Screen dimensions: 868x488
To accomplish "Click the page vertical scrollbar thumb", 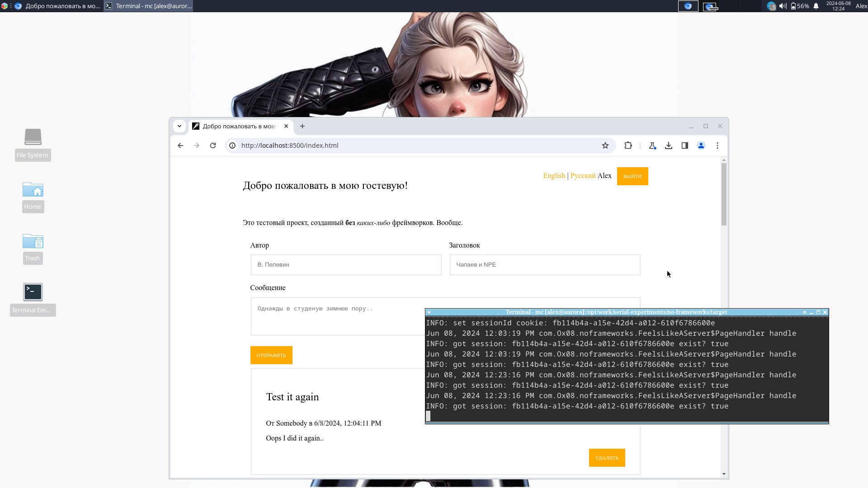I will click(724, 194).
